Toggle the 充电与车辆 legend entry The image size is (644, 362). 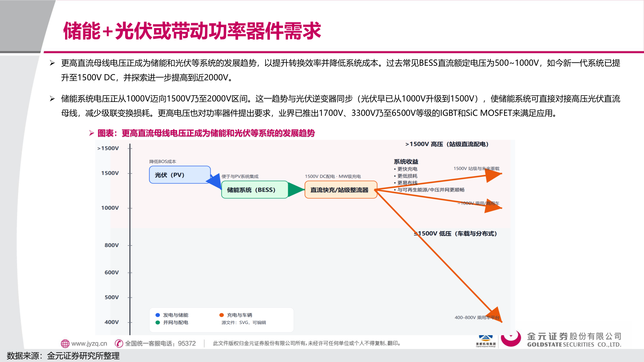[240, 315]
